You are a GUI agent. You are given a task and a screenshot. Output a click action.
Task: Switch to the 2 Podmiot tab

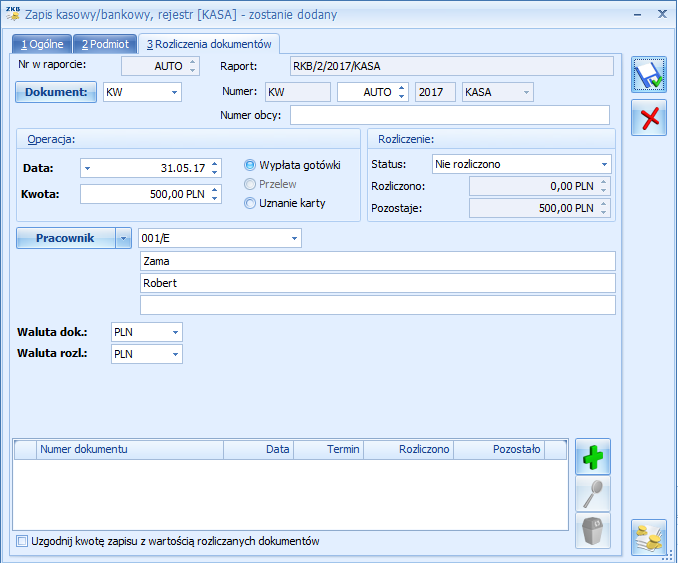click(105, 44)
